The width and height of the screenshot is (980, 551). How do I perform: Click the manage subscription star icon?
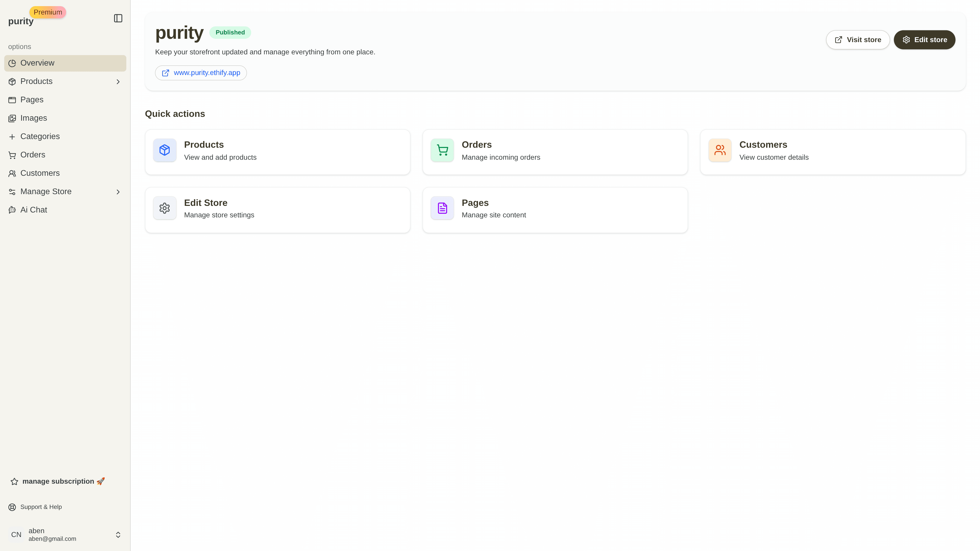point(15,481)
